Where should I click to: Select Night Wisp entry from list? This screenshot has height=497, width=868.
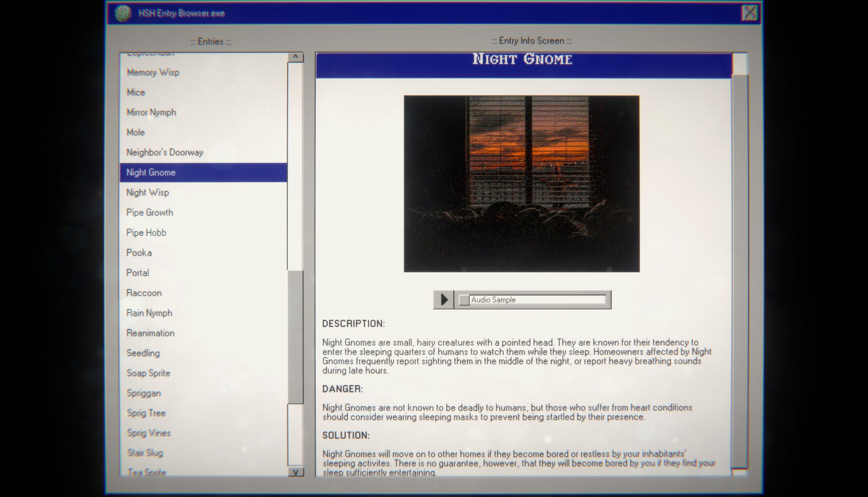tap(147, 192)
